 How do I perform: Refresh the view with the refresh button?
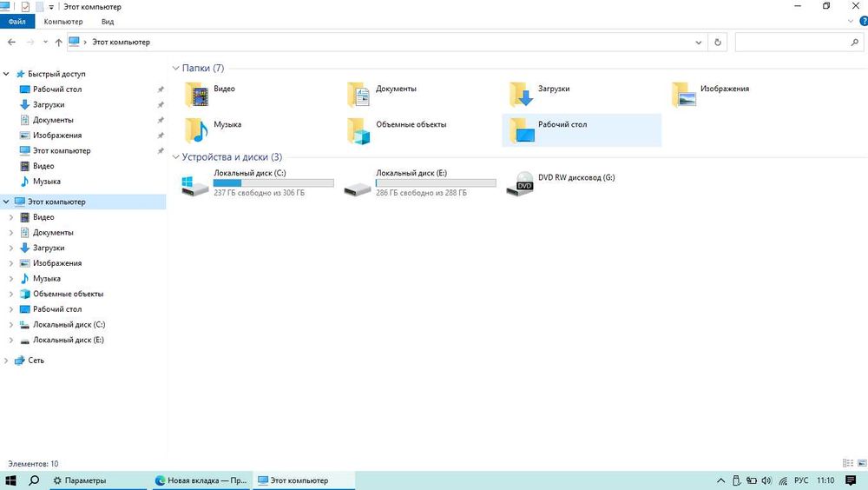tap(718, 42)
